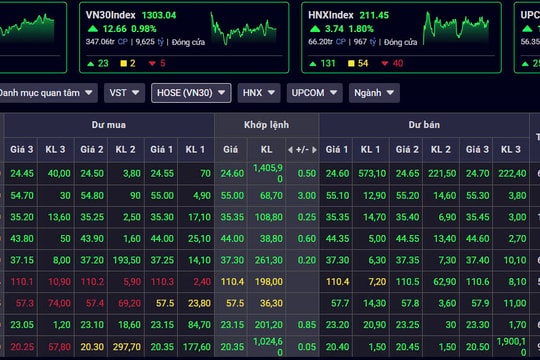The height and width of the screenshot is (360, 540).
Task: Sort by the Khớp lệnh KL column
Action: pyautogui.click(x=266, y=150)
